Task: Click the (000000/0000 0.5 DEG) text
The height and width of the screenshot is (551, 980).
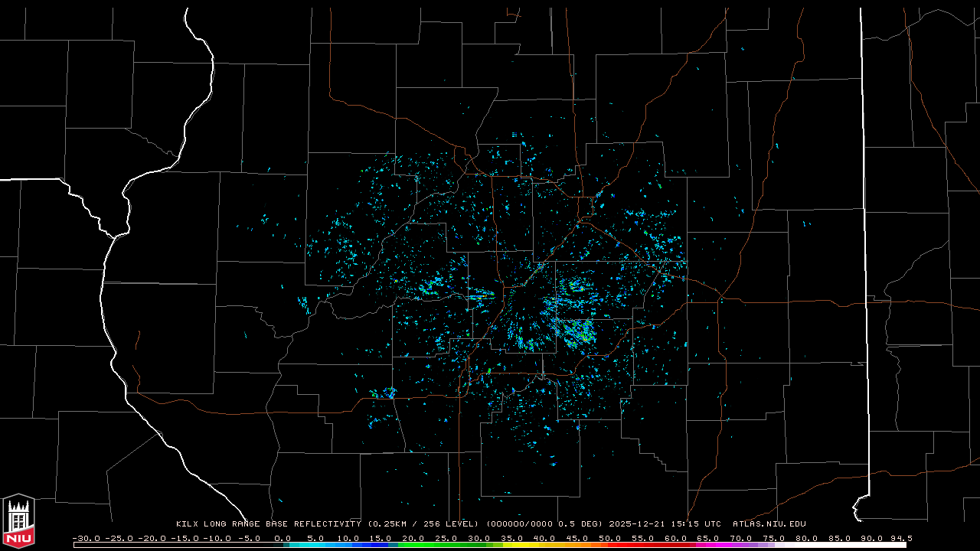Action: 545,524
